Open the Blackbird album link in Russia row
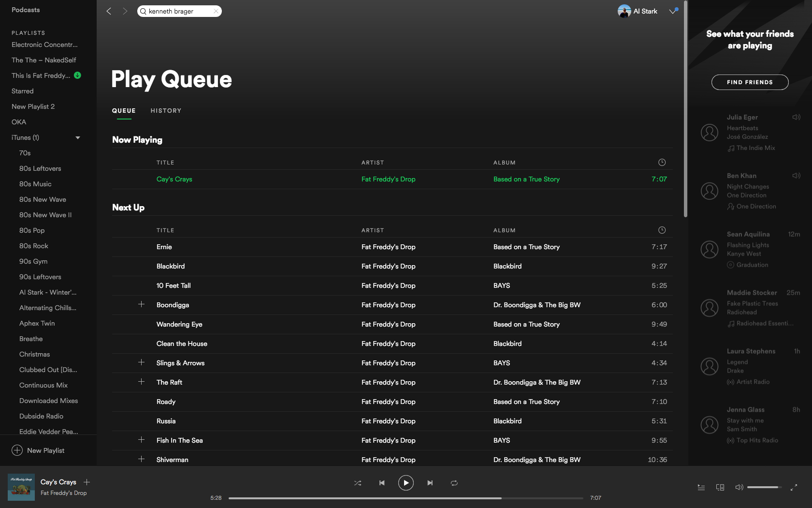Image resolution: width=812 pixels, height=508 pixels. tap(507, 421)
